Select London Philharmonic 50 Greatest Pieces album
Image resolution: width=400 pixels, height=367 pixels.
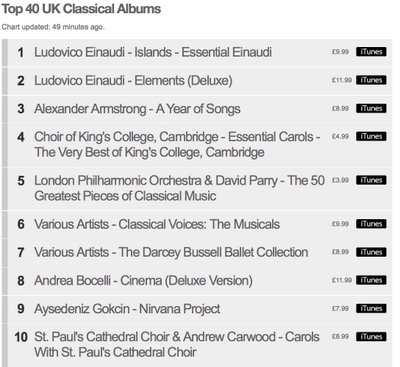pos(179,188)
